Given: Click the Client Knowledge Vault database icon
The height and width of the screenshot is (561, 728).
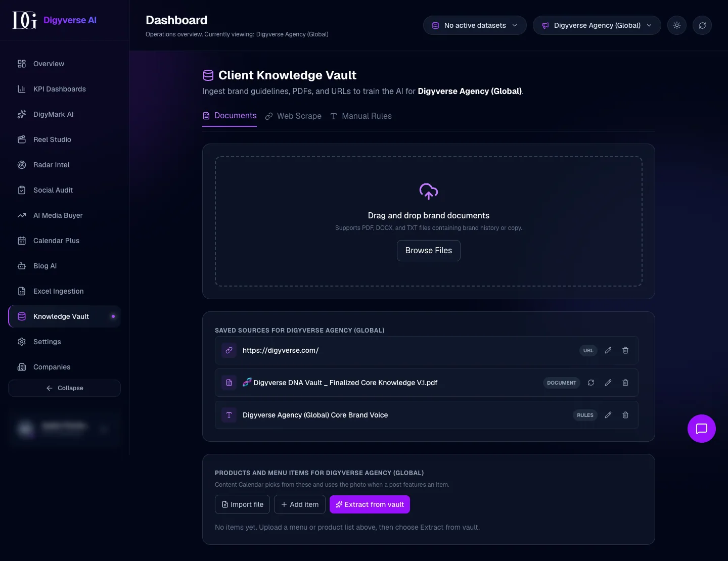Looking at the screenshot, I should click(208, 75).
